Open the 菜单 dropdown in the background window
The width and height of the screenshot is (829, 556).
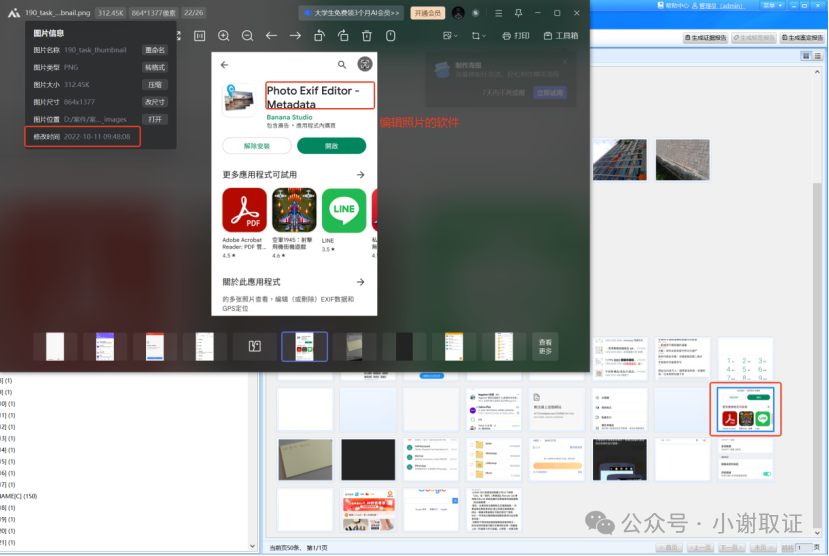[x=772, y=5]
